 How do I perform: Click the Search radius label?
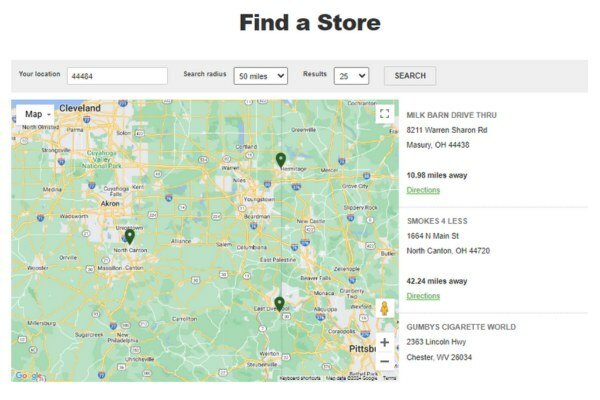[x=205, y=74]
